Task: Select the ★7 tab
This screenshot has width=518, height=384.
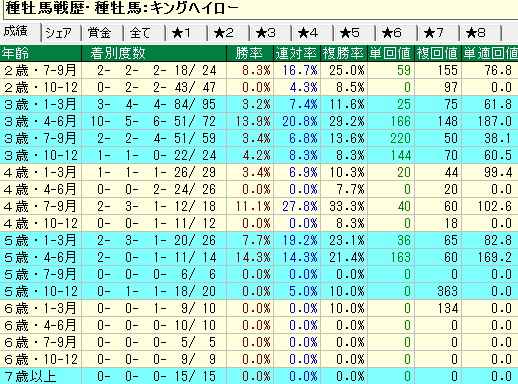Action: coord(438,33)
